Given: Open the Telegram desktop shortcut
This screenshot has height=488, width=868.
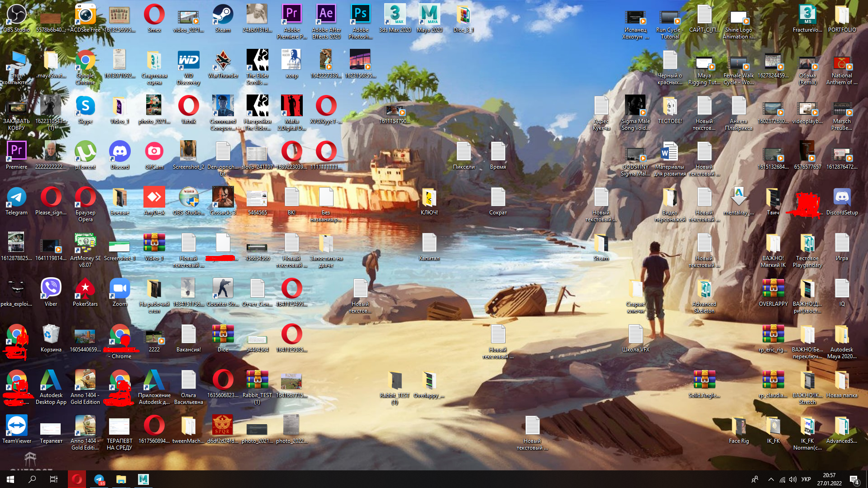Looking at the screenshot, I should (16, 201).
